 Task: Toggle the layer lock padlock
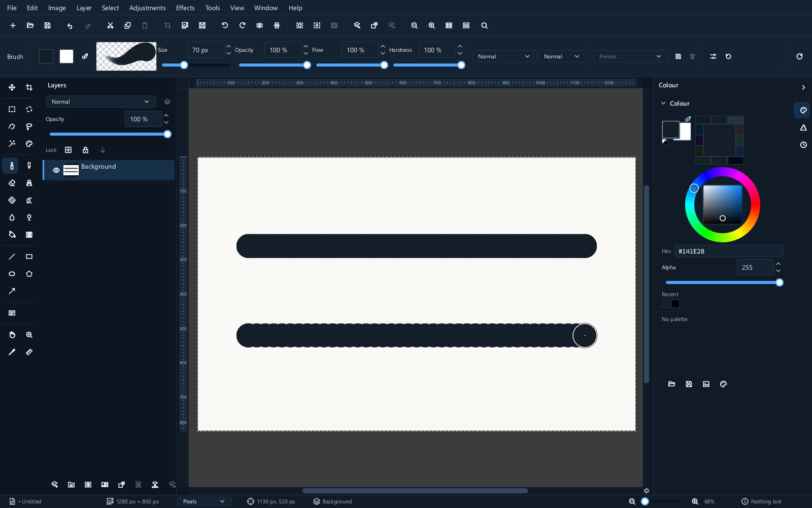pyautogui.click(x=85, y=150)
